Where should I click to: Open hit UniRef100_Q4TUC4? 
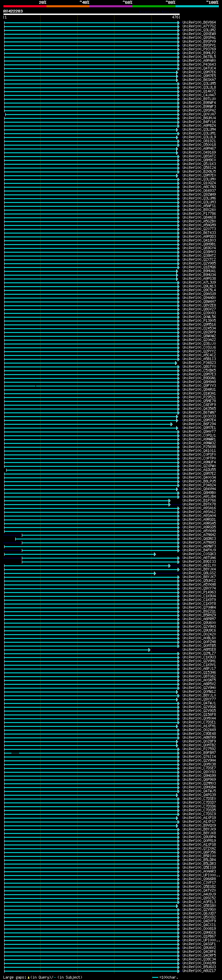199,68
